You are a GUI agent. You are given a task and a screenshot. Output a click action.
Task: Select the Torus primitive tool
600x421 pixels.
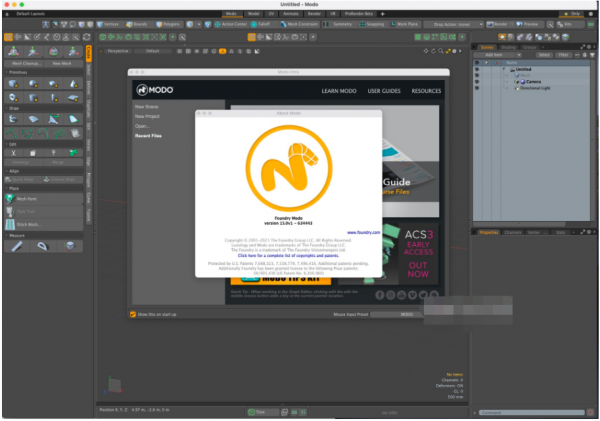[13, 97]
